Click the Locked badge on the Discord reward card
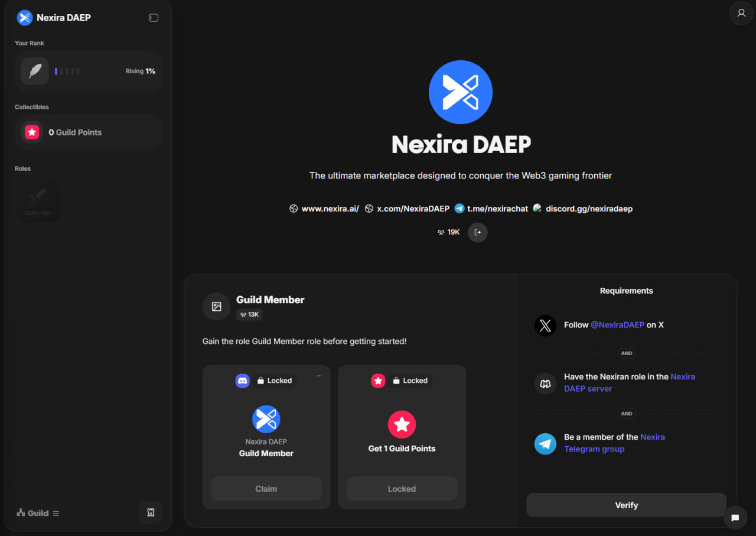This screenshot has width=756, height=536. coord(275,381)
